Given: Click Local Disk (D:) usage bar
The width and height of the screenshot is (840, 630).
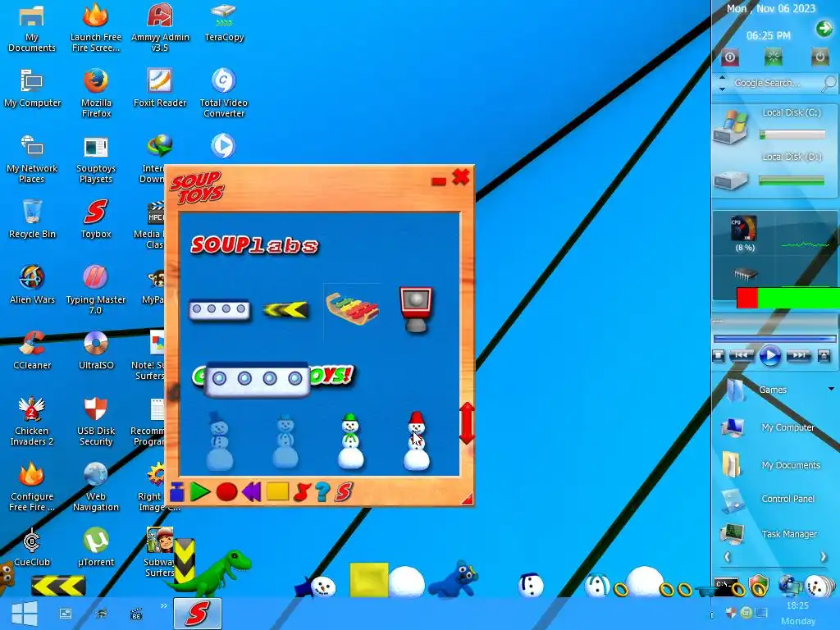Looking at the screenshot, I should pyautogui.click(x=792, y=181).
